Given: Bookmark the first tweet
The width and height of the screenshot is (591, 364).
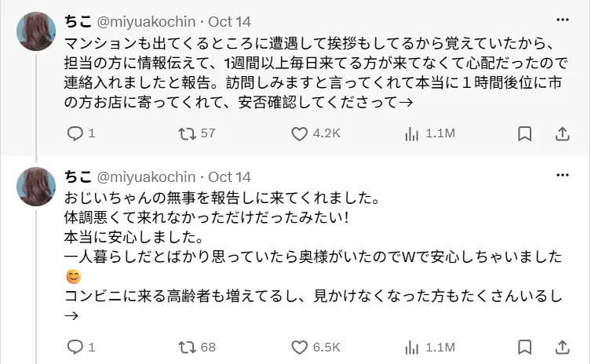Looking at the screenshot, I should pos(524,134).
